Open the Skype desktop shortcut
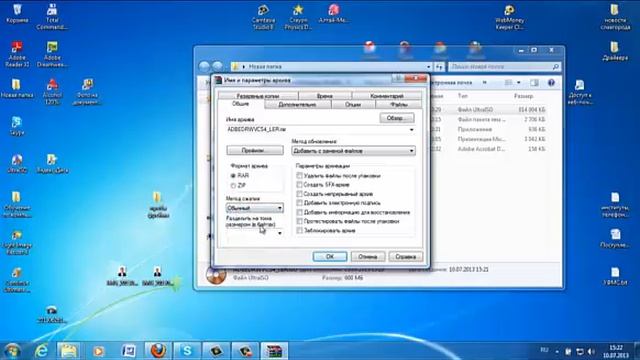 [x=17, y=126]
